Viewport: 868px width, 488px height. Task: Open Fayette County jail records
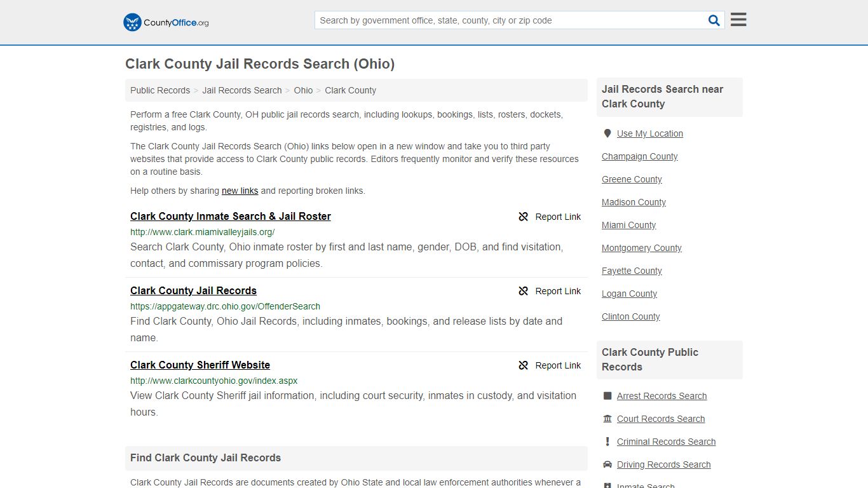pyautogui.click(x=632, y=271)
